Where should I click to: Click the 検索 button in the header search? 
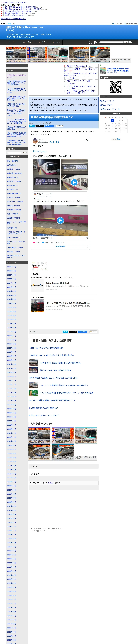(x=127, y=42)
